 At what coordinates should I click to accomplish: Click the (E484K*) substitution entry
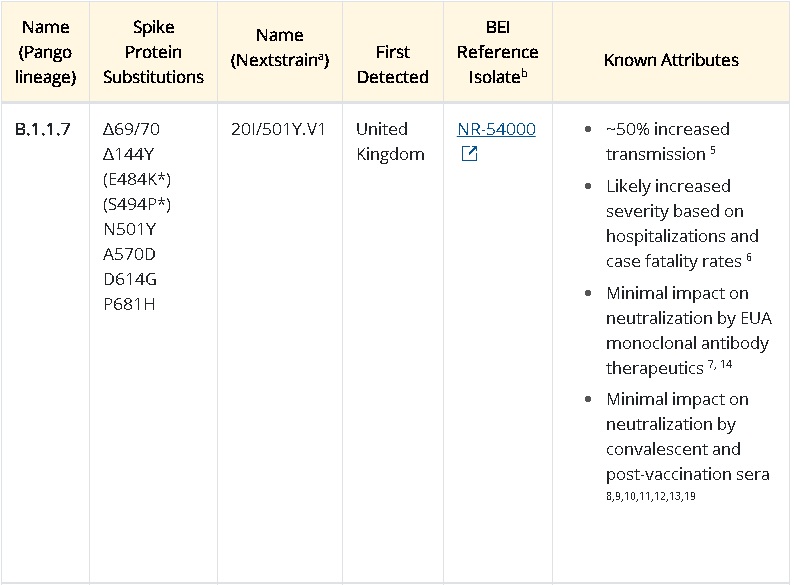pos(137,179)
